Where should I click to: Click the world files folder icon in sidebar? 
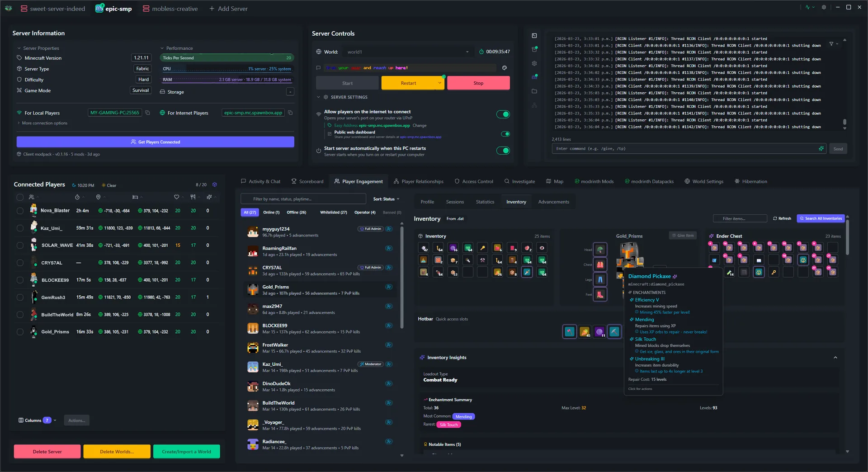pos(534,91)
